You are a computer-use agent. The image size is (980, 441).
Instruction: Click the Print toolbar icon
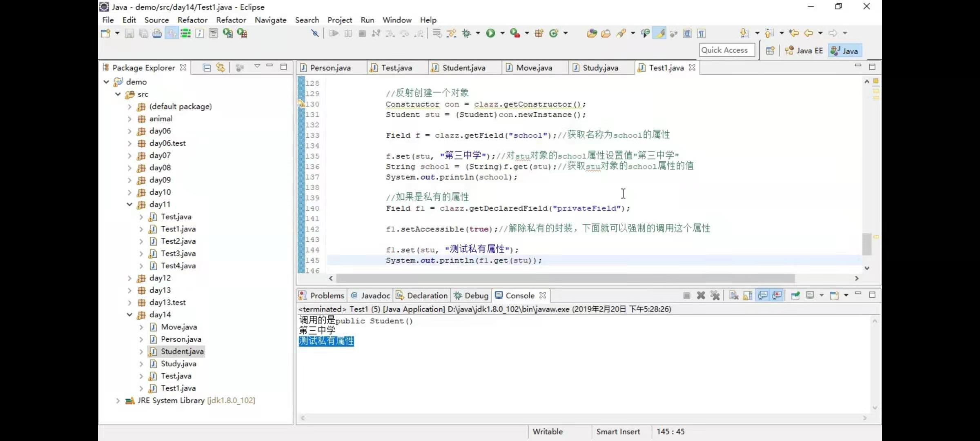(157, 33)
